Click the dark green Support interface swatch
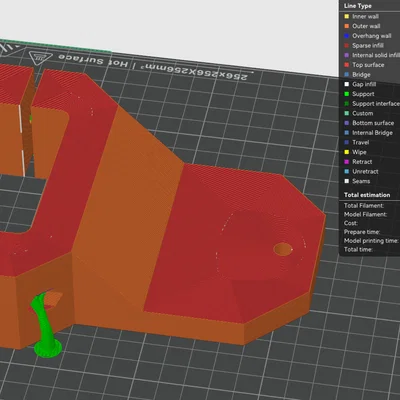Screen dimensions: 400x400 (347, 104)
